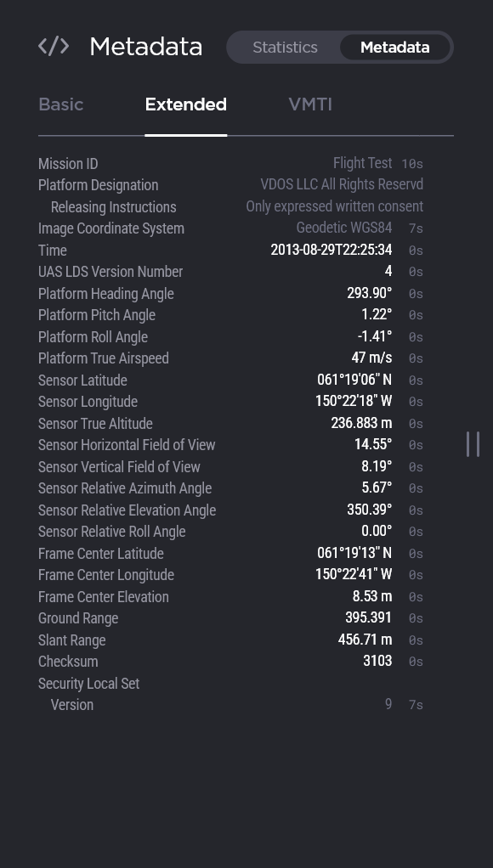
Task: Click the panel resize handle bars
Action: point(473,444)
